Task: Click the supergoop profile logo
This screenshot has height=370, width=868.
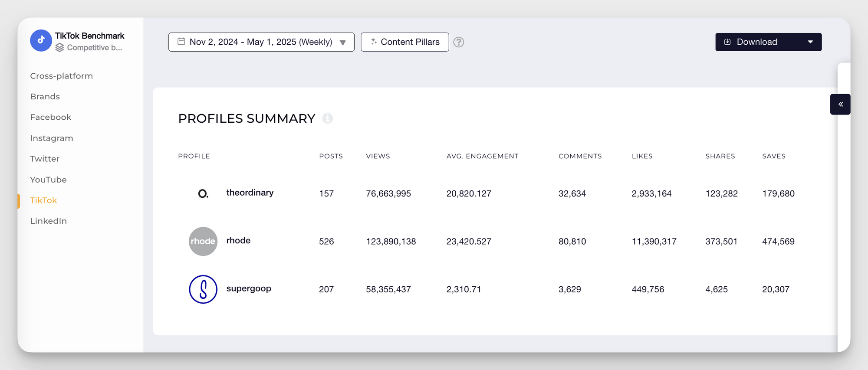Action: (203, 289)
